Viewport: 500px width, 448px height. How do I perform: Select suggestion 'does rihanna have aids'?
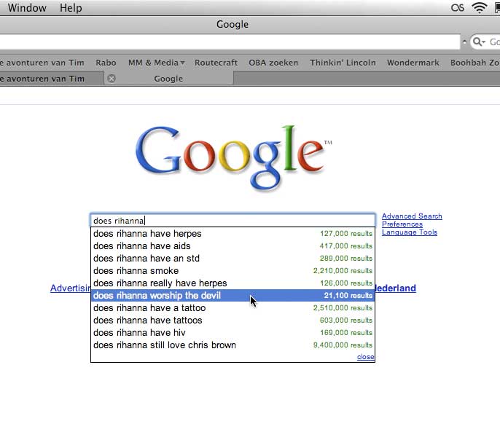[233, 246]
